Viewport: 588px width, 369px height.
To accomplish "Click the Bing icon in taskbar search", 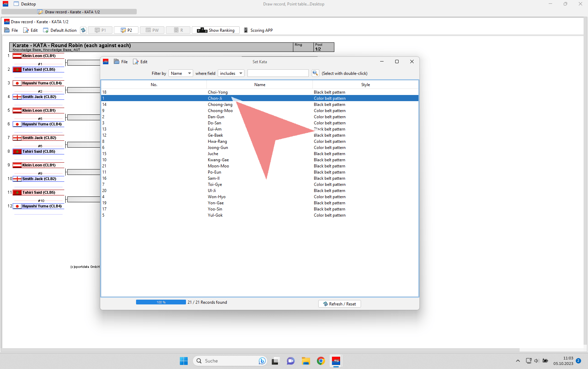I will coord(262,361).
